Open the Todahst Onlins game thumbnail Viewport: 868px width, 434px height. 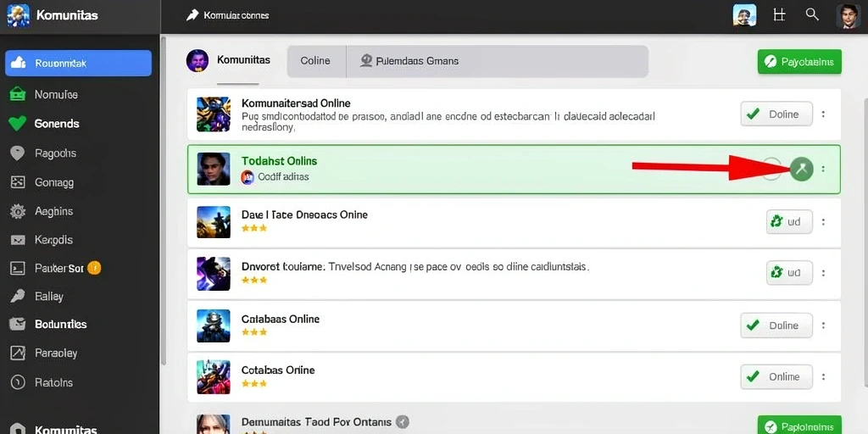(x=213, y=169)
